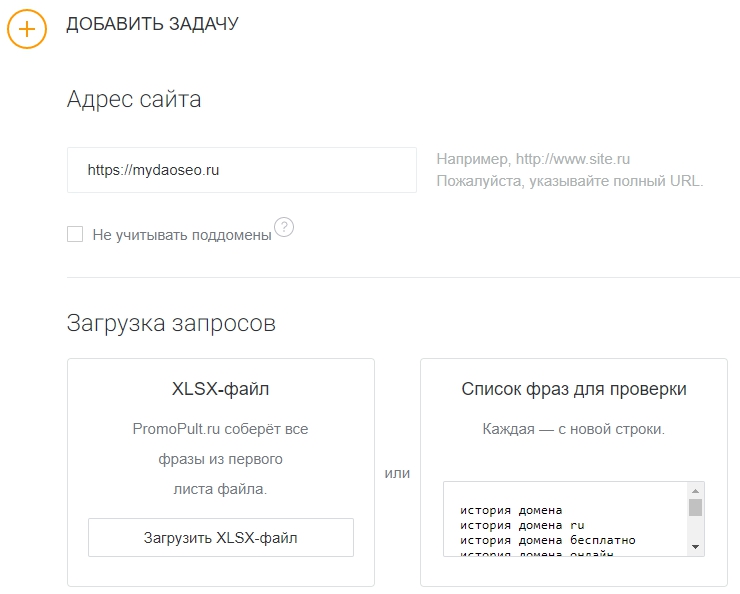
Task: Click the 'XLSX-файл' card title
Action: 220,389
